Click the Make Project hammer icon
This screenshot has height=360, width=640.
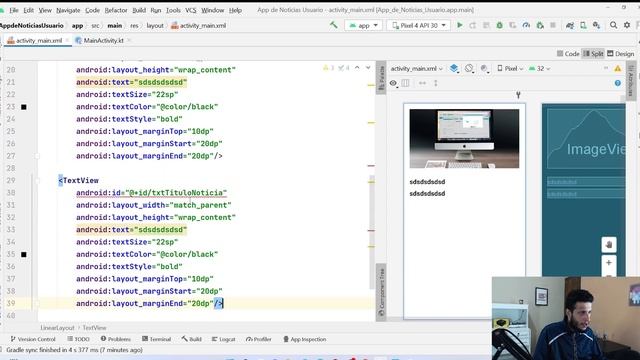(333, 25)
